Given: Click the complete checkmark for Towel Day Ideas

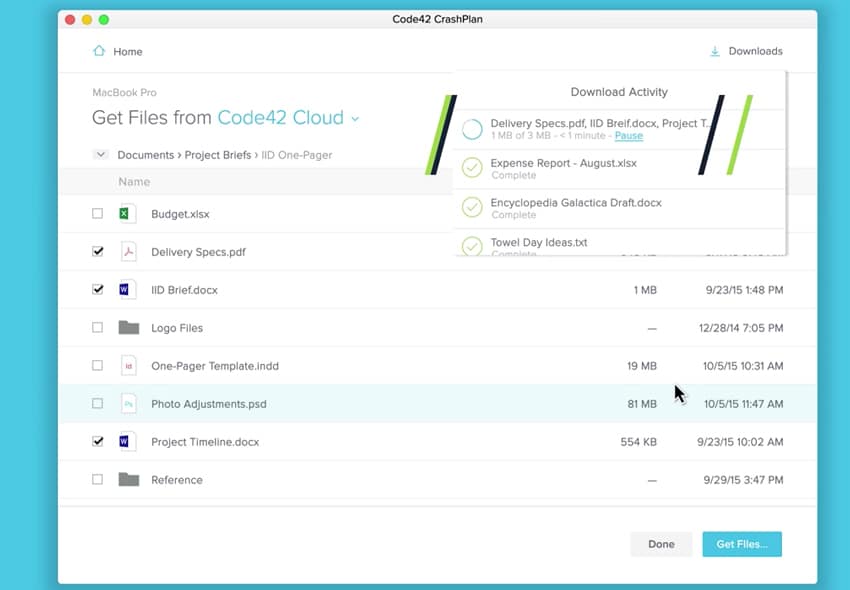Looking at the screenshot, I should [472, 246].
